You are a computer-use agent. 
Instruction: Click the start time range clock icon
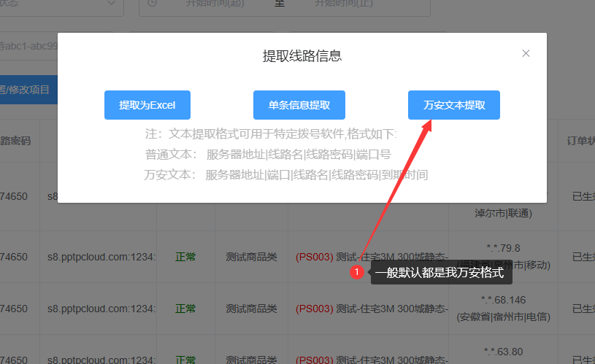coord(152,4)
